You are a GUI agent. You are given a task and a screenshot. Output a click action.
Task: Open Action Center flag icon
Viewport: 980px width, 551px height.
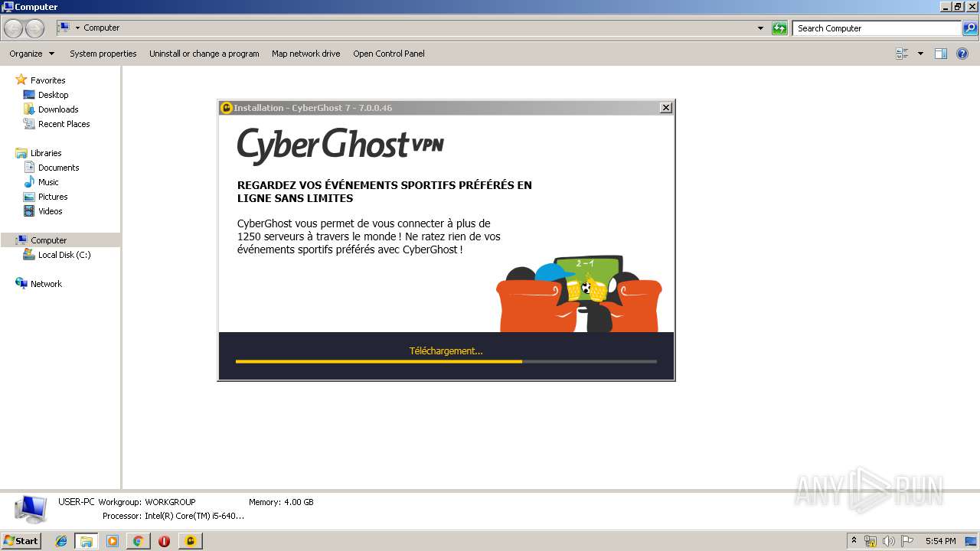pos(907,541)
